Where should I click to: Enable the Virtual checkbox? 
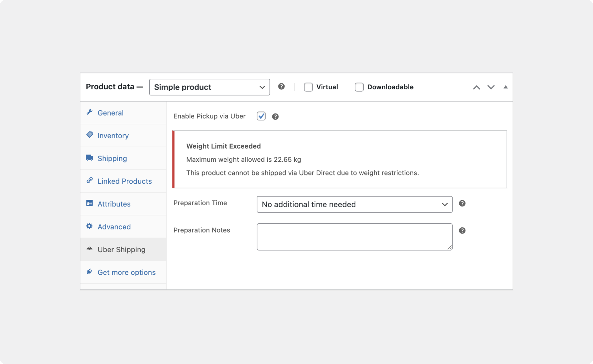tap(308, 87)
